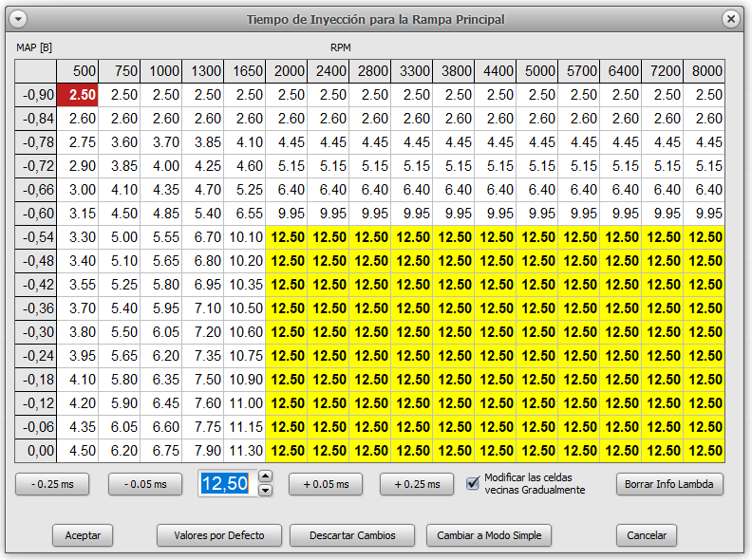The width and height of the screenshot is (752, 560).
Task: Select the 11.30 cell in row 0,00
Action: point(245,451)
